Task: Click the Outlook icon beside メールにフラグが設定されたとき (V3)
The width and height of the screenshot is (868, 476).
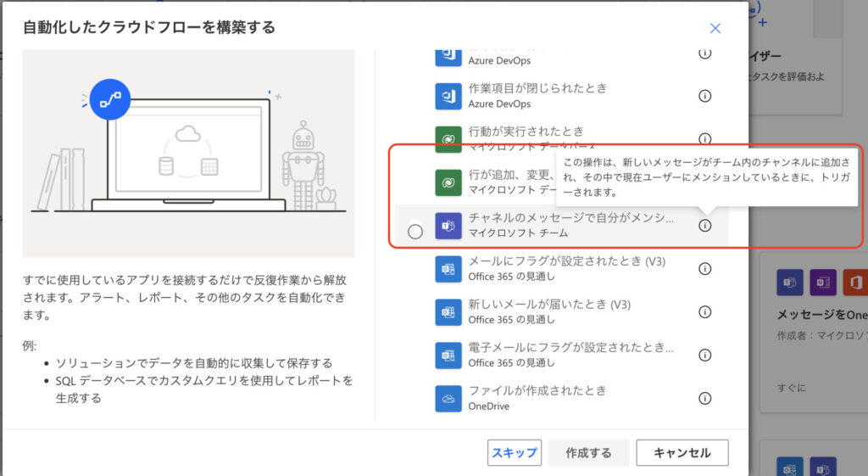Action: click(448, 269)
